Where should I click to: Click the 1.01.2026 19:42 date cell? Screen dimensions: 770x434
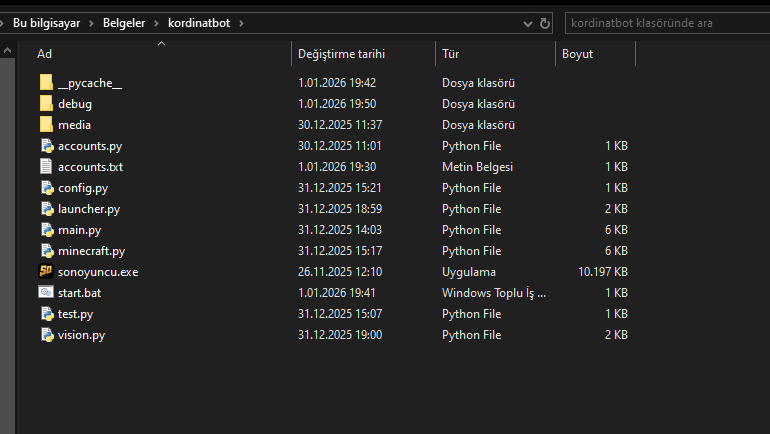[x=337, y=83]
